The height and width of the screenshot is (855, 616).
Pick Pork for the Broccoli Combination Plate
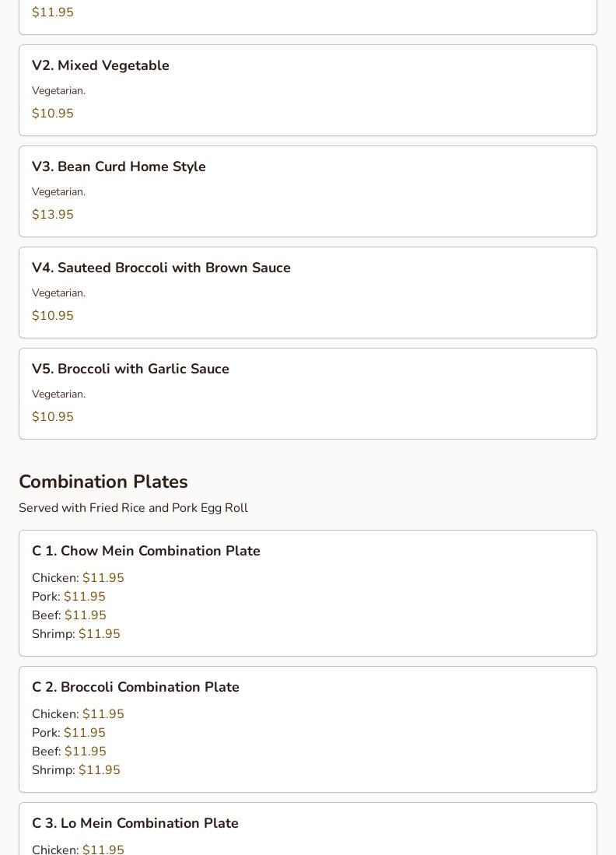coord(68,733)
